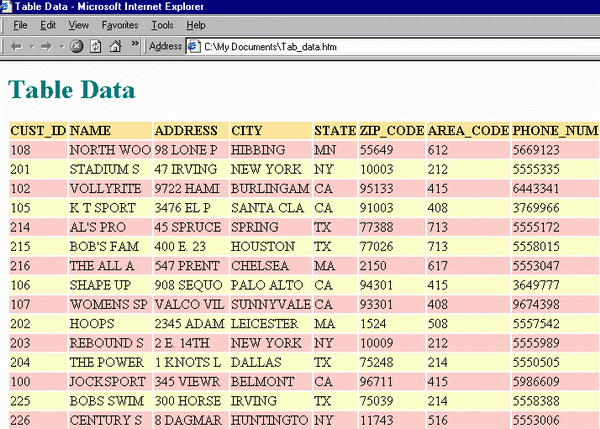Click the IE page icon in address bar
This screenshot has height=429, width=600.
tap(194, 47)
